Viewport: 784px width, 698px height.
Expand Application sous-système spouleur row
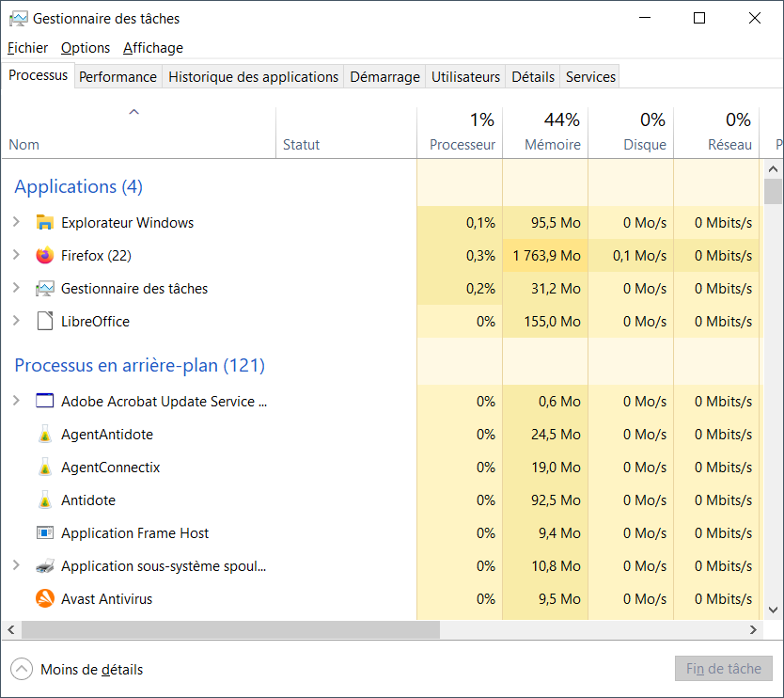[16, 565]
